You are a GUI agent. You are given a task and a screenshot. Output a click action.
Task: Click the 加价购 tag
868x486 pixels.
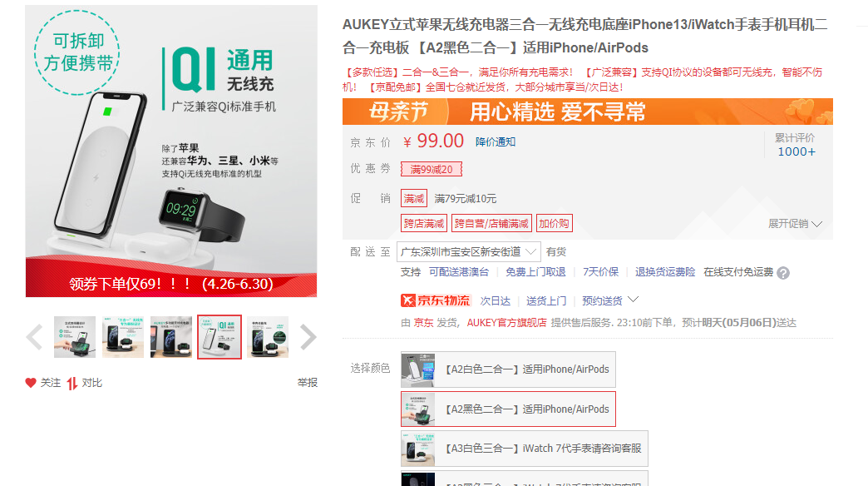pyautogui.click(x=554, y=223)
